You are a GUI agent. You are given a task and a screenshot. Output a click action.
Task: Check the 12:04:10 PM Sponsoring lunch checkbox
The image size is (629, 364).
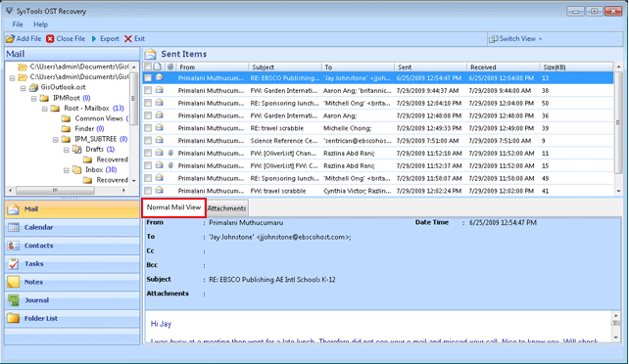pyautogui.click(x=148, y=104)
